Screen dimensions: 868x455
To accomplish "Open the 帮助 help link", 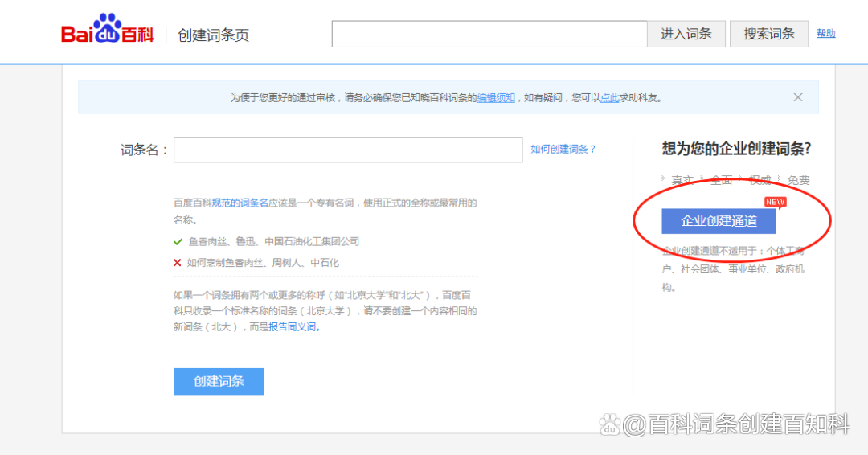I will (825, 34).
